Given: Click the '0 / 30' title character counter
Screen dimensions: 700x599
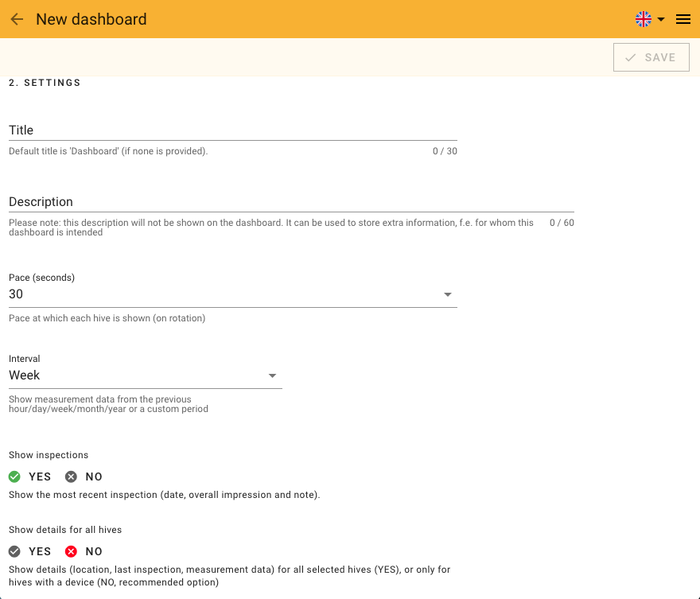Looking at the screenshot, I should tap(445, 151).
